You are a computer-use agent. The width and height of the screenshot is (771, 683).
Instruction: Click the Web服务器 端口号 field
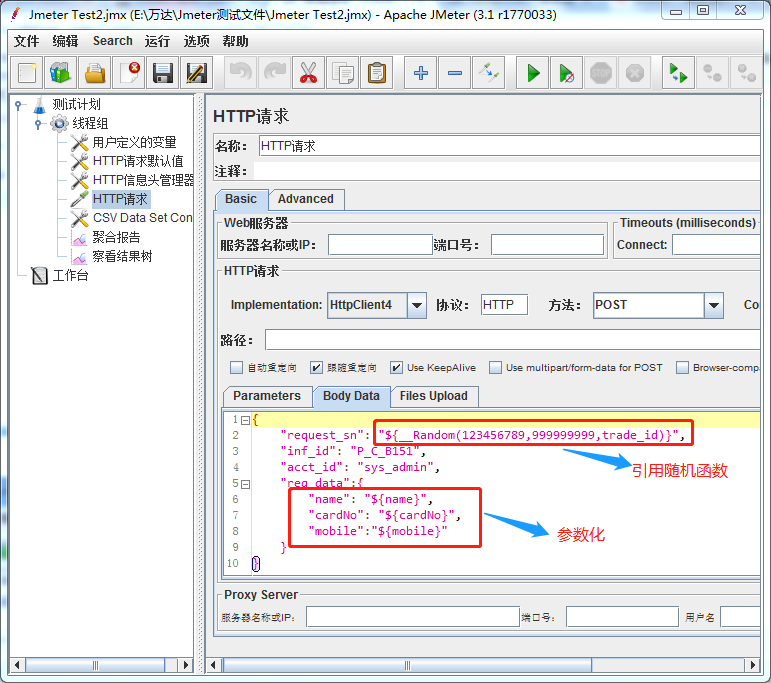pos(547,244)
